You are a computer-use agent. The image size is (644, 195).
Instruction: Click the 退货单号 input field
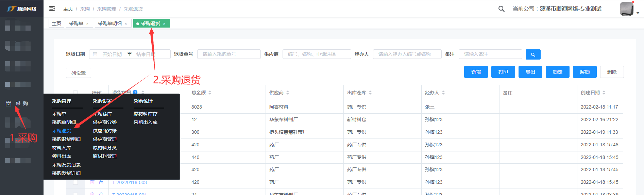(x=228, y=54)
